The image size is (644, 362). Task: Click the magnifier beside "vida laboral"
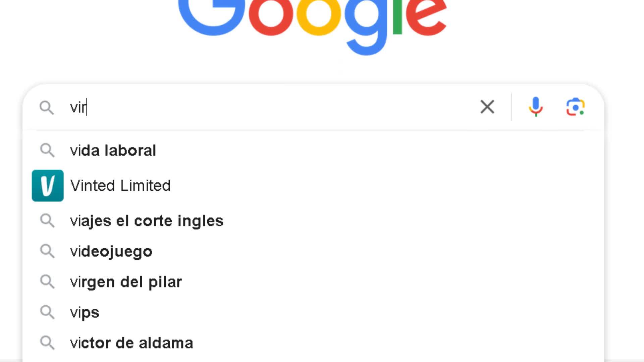47,150
